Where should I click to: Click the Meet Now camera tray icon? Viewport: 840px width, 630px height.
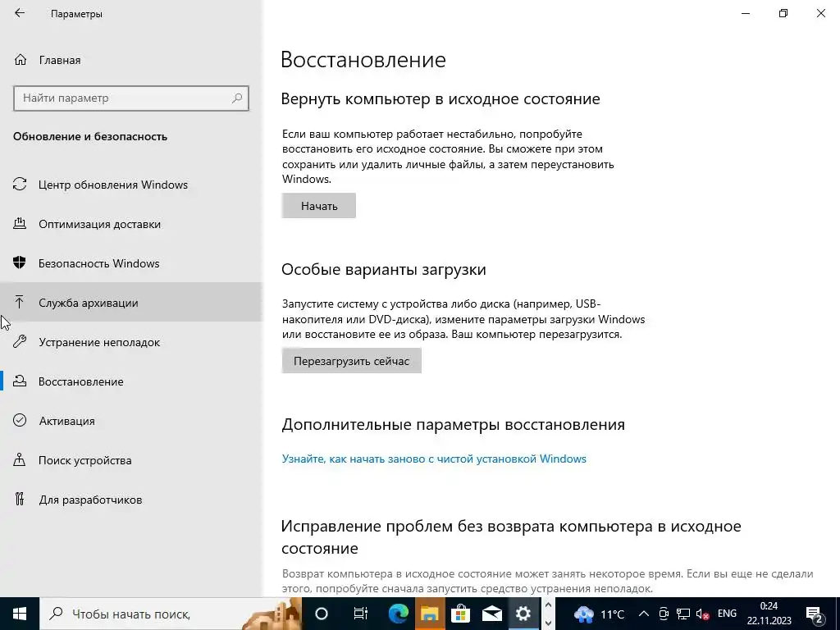click(x=664, y=614)
